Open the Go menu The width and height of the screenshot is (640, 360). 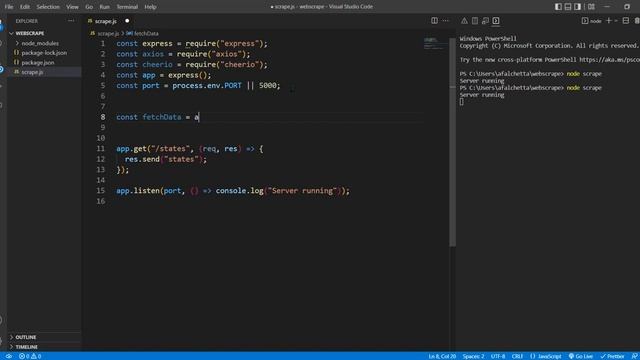tap(89, 7)
